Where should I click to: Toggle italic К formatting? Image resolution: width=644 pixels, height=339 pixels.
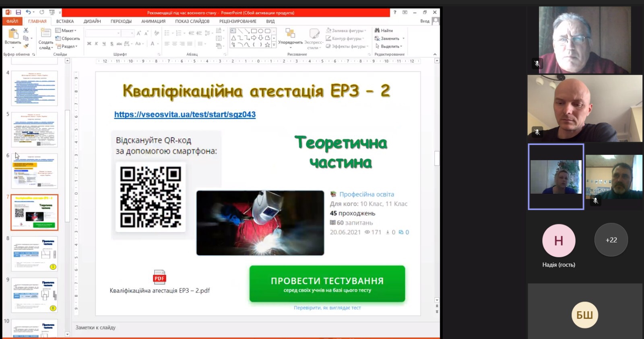tap(97, 44)
